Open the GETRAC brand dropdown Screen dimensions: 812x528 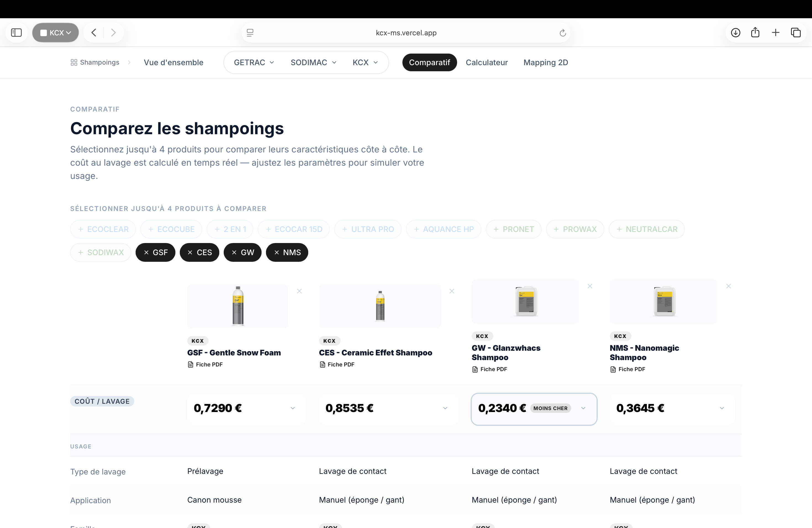click(254, 62)
